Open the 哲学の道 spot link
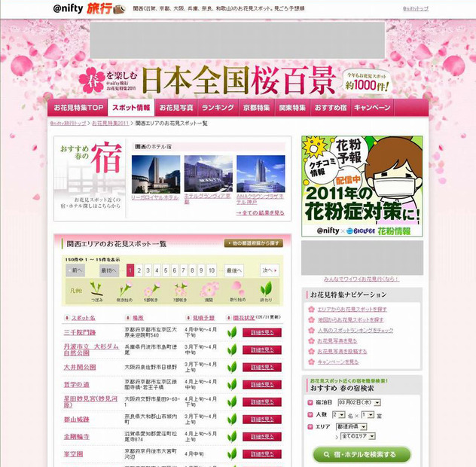This screenshot has width=476, height=467. tap(77, 385)
